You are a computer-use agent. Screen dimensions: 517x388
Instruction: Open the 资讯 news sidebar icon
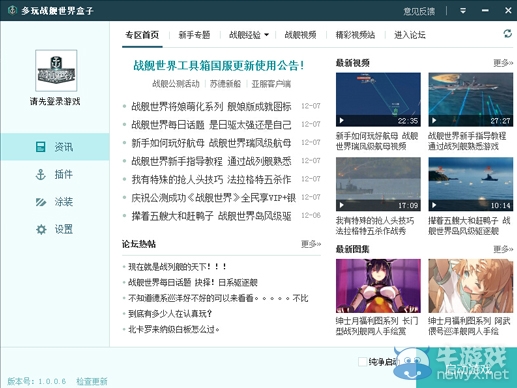tap(40, 147)
